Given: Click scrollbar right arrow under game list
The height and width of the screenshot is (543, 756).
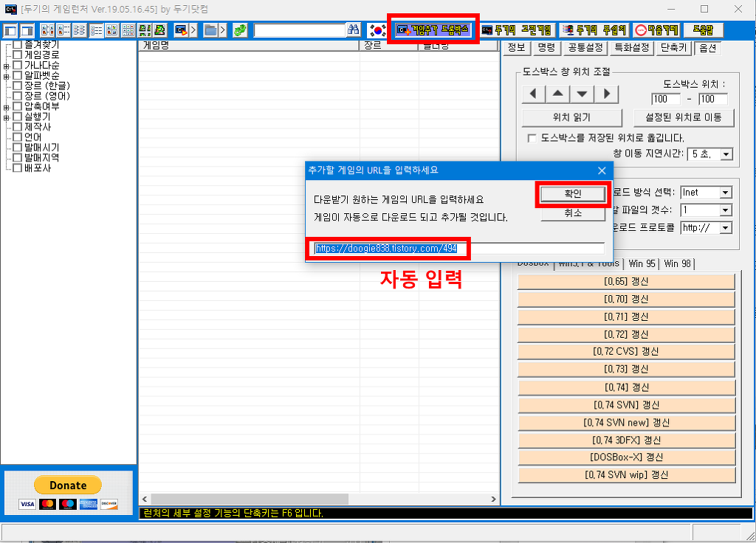Looking at the screenshot, I should tap(493, 499).
